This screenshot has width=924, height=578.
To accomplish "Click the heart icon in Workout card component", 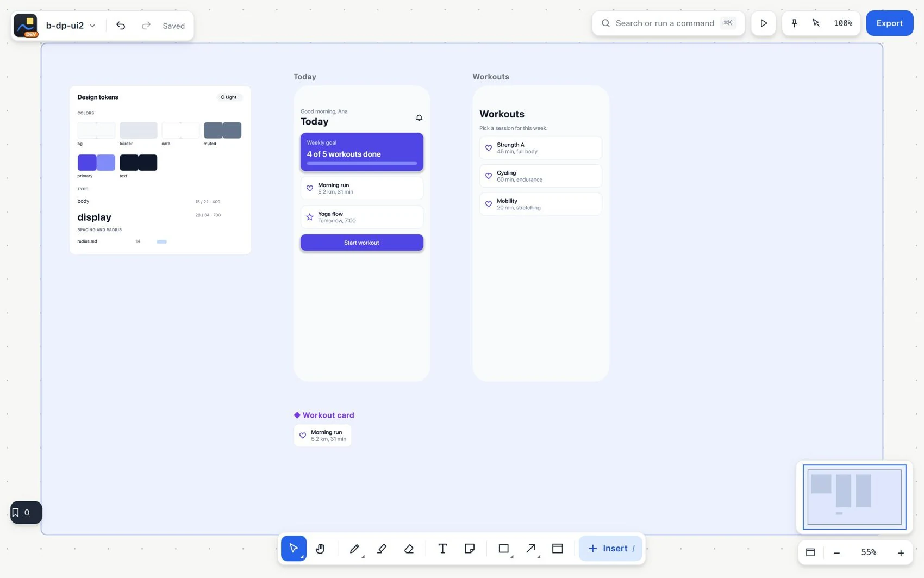I will [x=303, y=436].
